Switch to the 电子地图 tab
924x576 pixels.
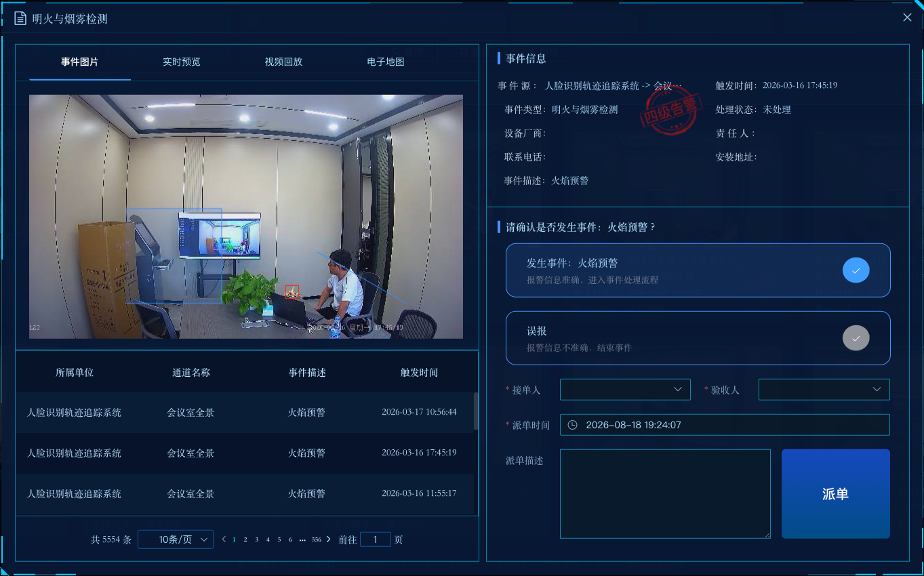click(x=386, y=62)
